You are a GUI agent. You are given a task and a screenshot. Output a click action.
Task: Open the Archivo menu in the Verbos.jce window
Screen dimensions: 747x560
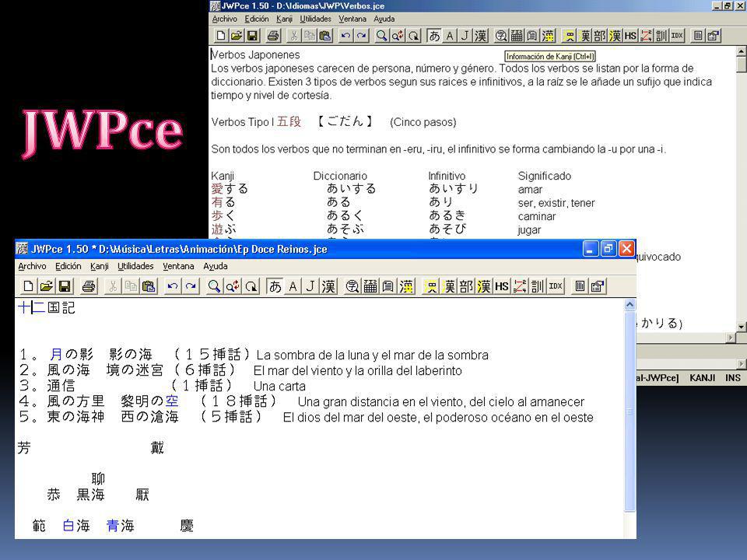click(224, 19)
